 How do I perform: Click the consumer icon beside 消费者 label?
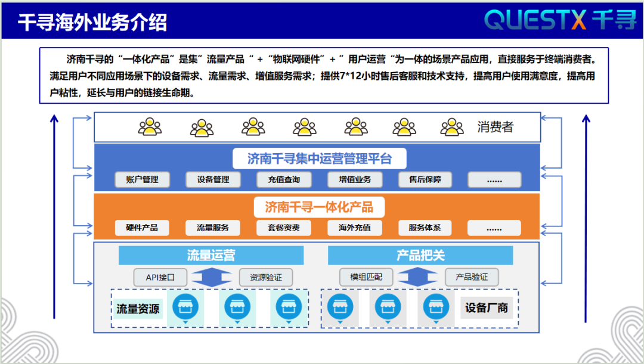[451, 127]
